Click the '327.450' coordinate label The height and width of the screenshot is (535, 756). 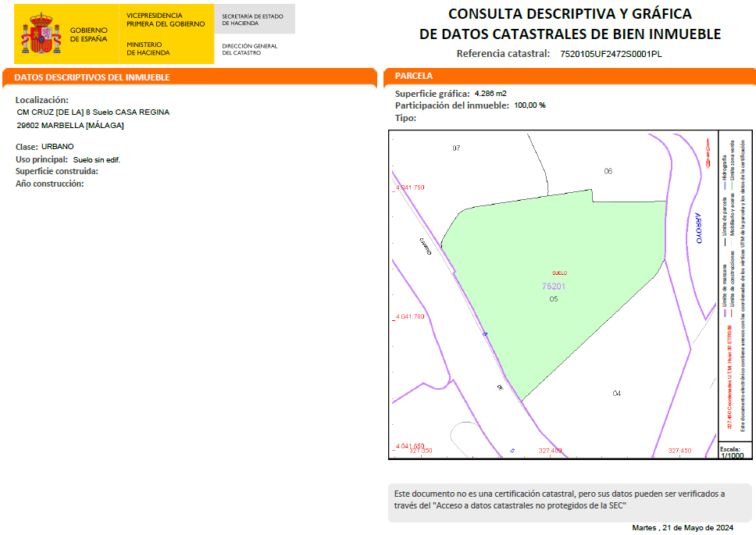679,451
